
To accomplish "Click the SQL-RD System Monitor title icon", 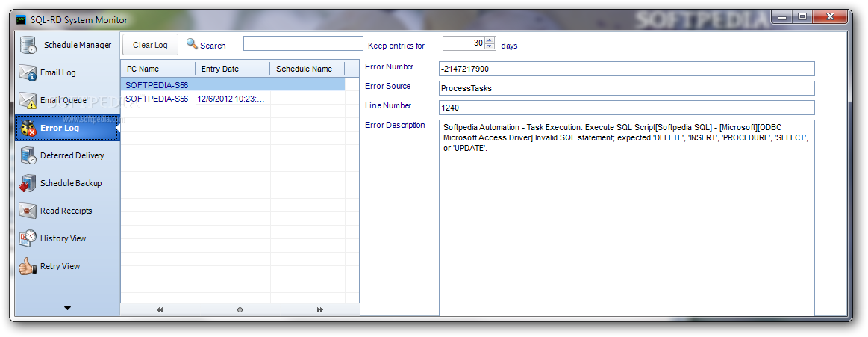I will [x=21, y=20].
